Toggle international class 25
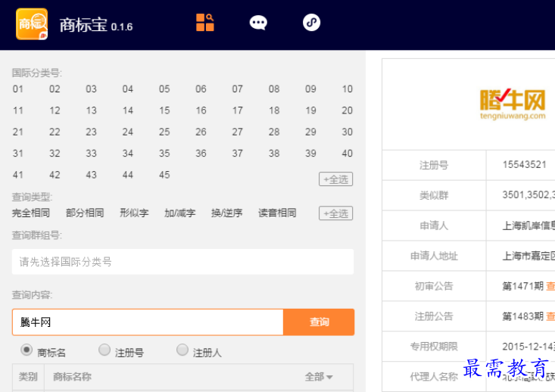The image size is (555, 392). 164,132
